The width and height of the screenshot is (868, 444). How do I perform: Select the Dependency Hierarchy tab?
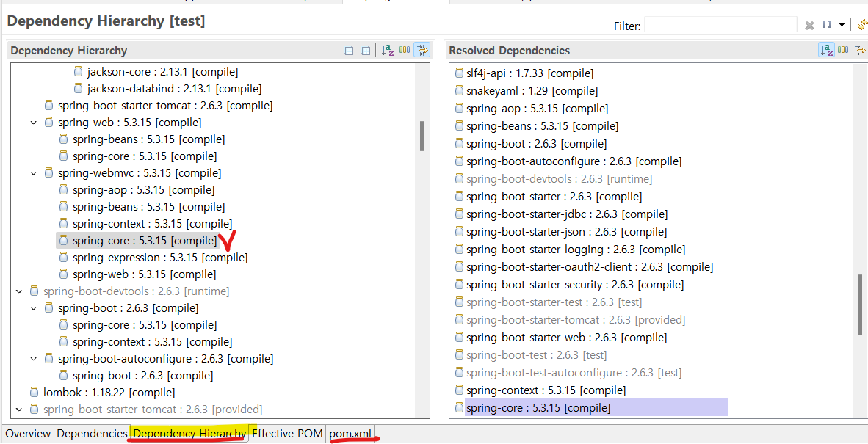click(190, 434)
